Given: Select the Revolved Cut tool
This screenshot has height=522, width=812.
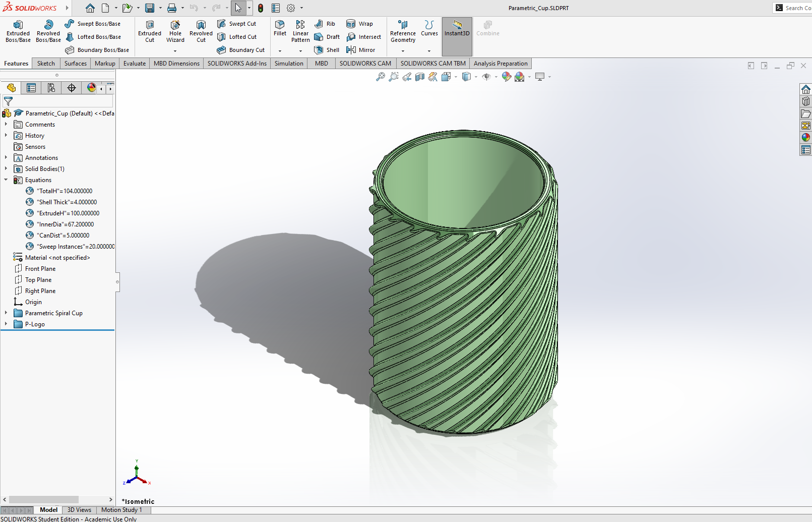Looking at the screenshot, I should (201, 31).
